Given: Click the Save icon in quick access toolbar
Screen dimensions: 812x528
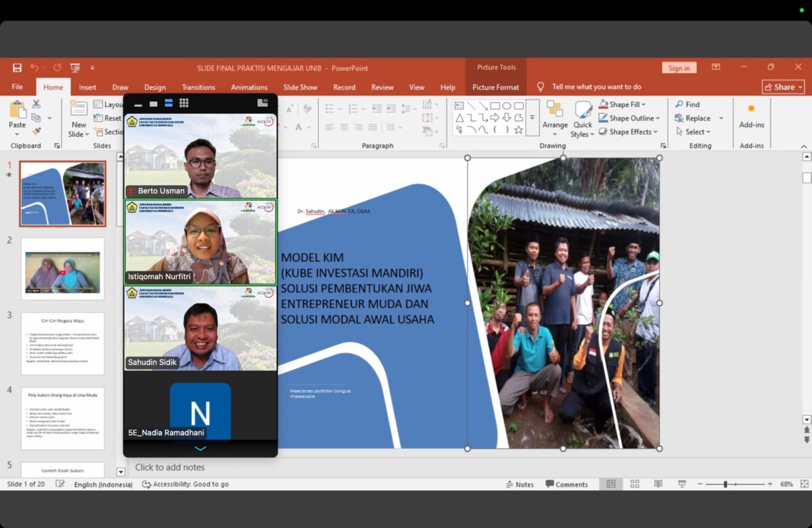Looking at the screenshot, I should tap(17, 68).
